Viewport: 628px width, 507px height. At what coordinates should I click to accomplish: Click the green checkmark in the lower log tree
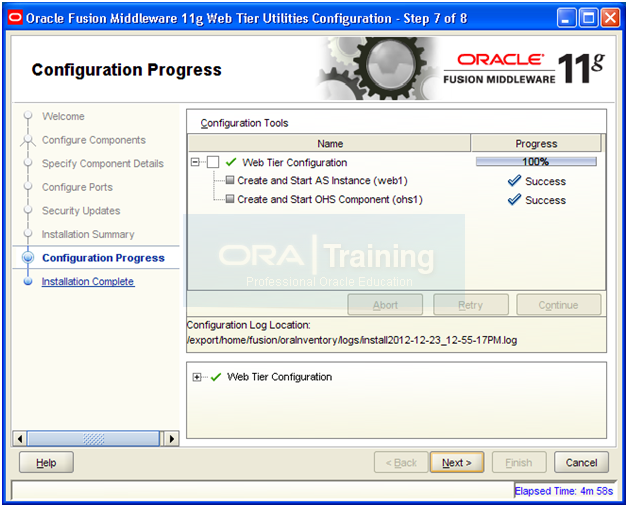(216, 377)
